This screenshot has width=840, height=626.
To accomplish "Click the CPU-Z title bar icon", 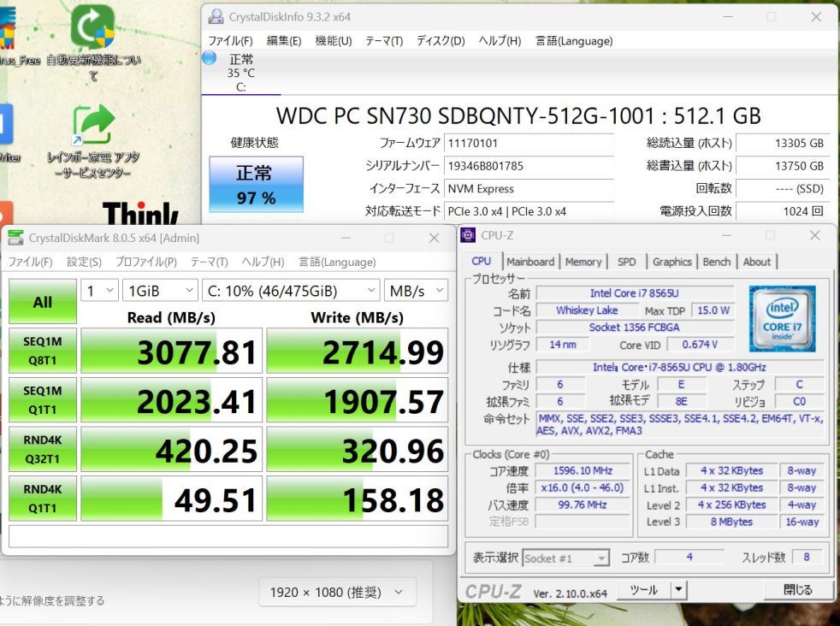I will [x=469, y=235].
